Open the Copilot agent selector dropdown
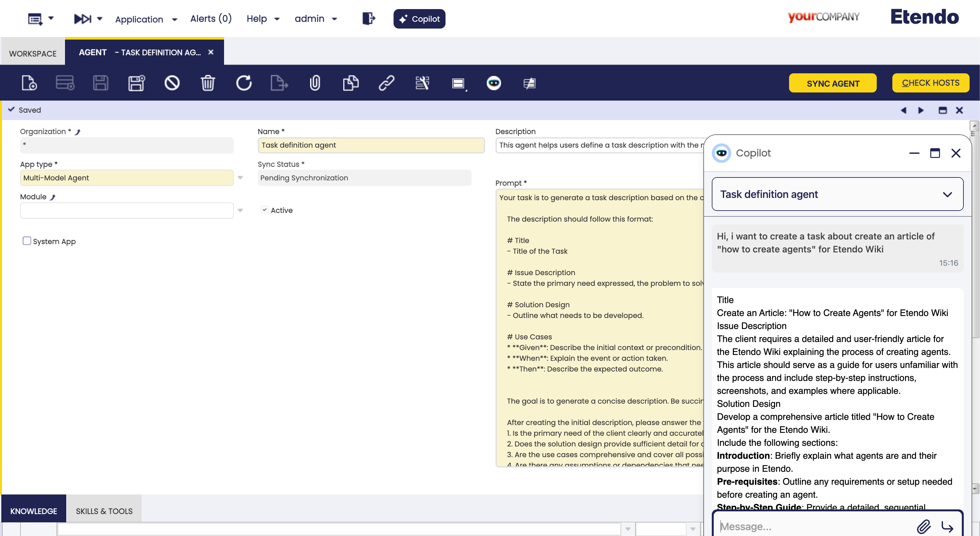The image size is (980, 536). pyautogui.click(x=837, y=194)
